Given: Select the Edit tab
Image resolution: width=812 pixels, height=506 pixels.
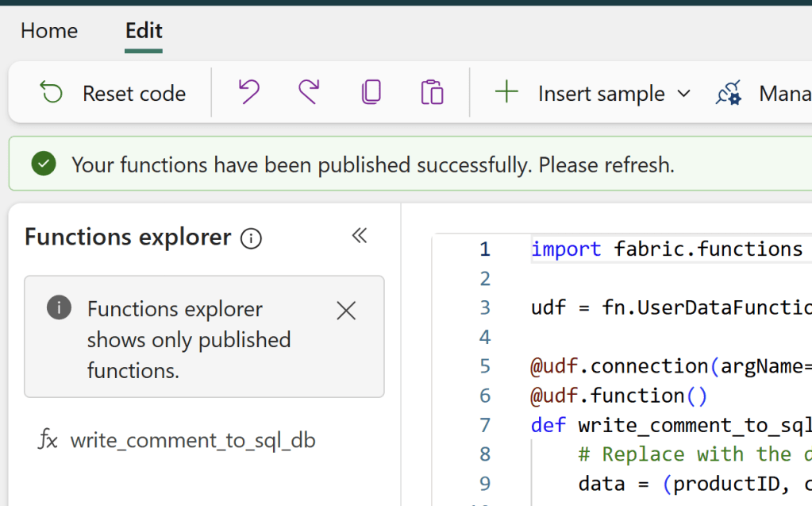Looking at the screenshot, I should (144, 31).
